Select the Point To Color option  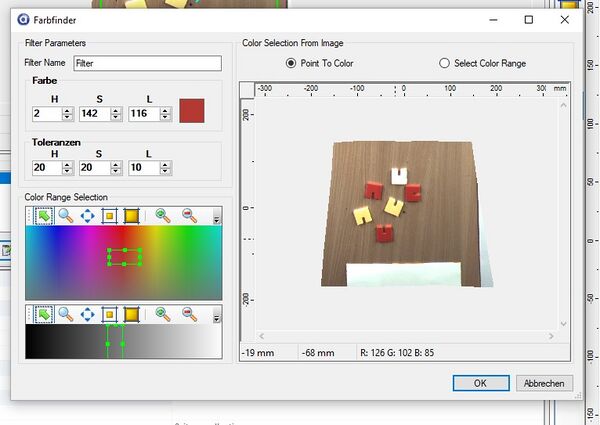pyautogui.click(x=291, y=63)
